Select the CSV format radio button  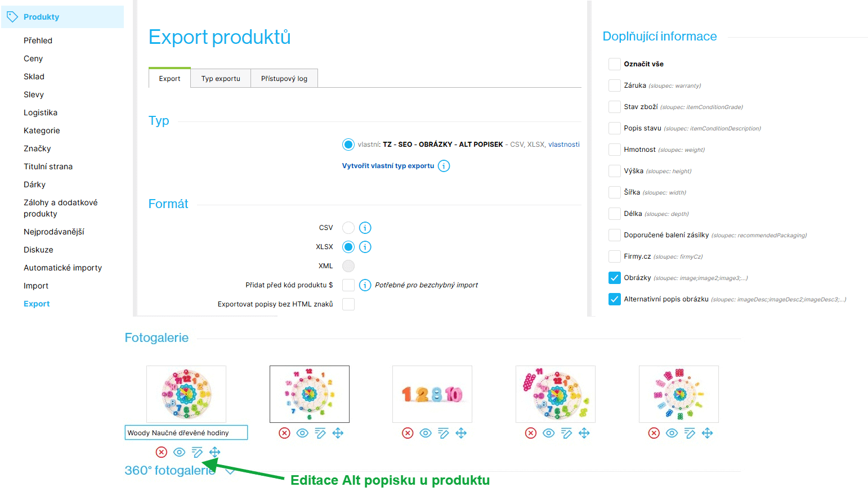click(x=348, y=227)
